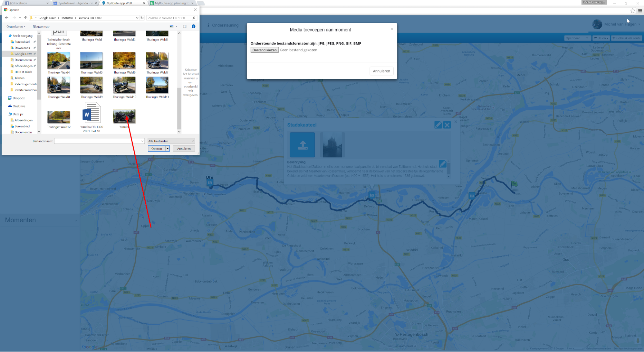This screenshot has width=644, height=352.
Task: Click the refresh button in address bar
Action: 142,18
